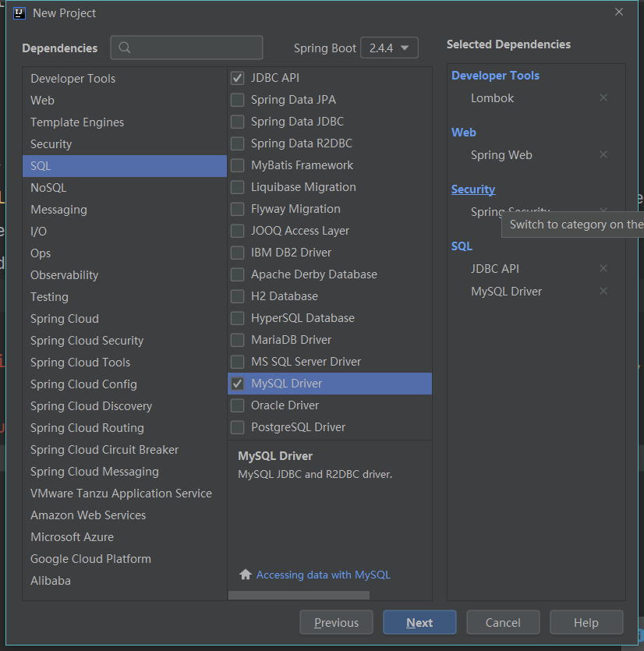Select Spring Cloud Tools category

click(125, 363)
